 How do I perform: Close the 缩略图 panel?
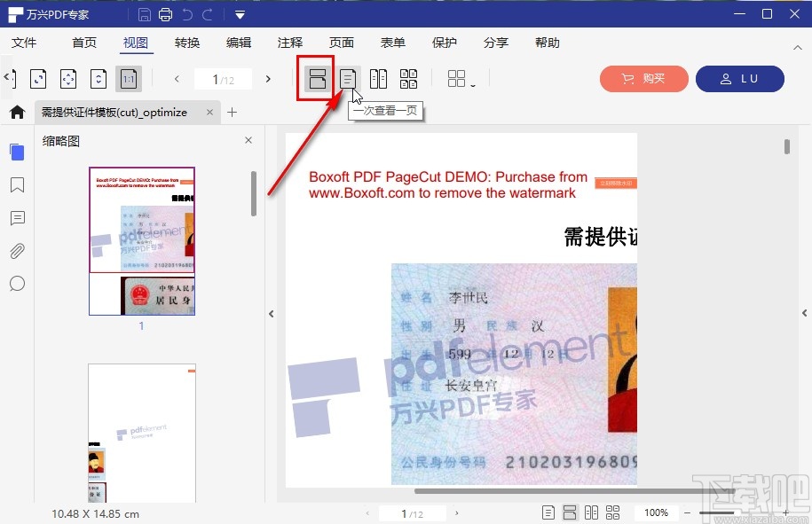pyautogui.click(x=248, y=140)
